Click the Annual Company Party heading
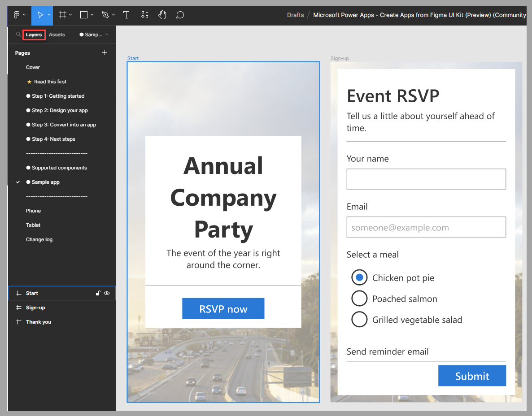Viewport: 532px width, 416px height. [x=223, y=198]
